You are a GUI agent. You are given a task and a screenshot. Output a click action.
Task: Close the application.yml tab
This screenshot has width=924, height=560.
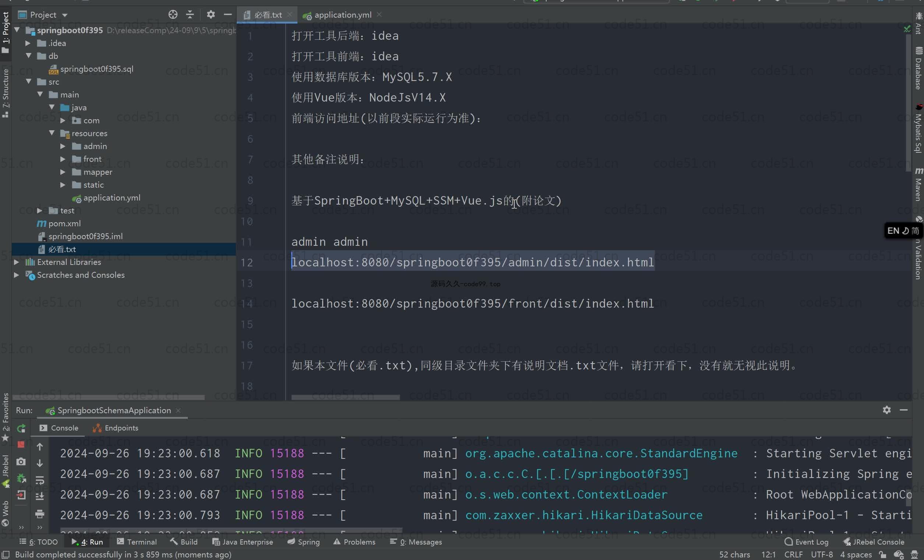379,14
